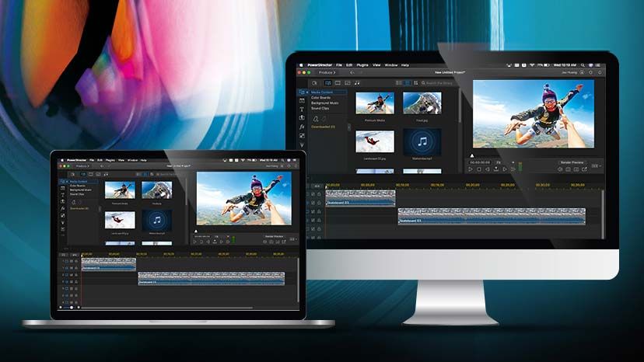644x362 pixels.
Task: Open fx Effect Room icon on iMac
Action: click(x=302, y=127)
